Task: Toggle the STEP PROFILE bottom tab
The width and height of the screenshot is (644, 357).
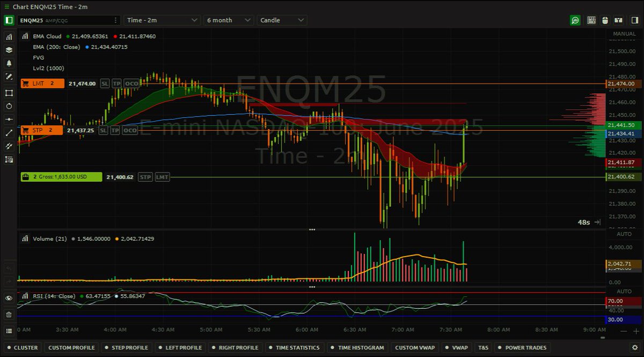Action: [x=126, y=347]
